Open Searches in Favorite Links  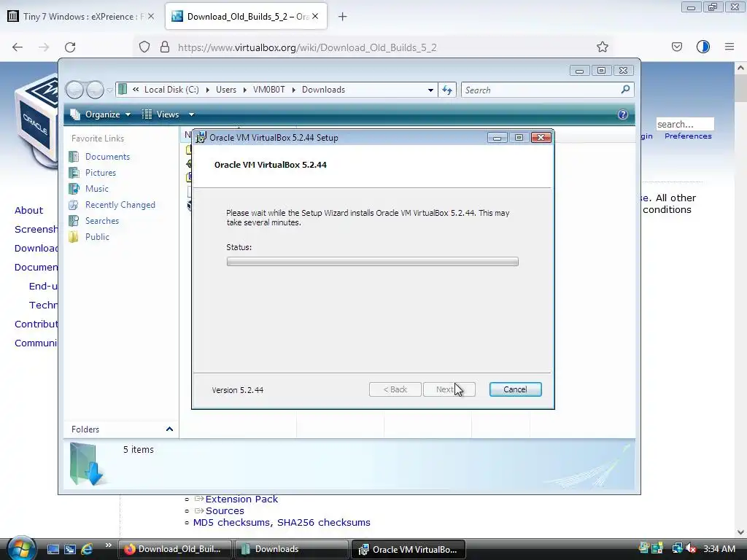click(102, 221)
